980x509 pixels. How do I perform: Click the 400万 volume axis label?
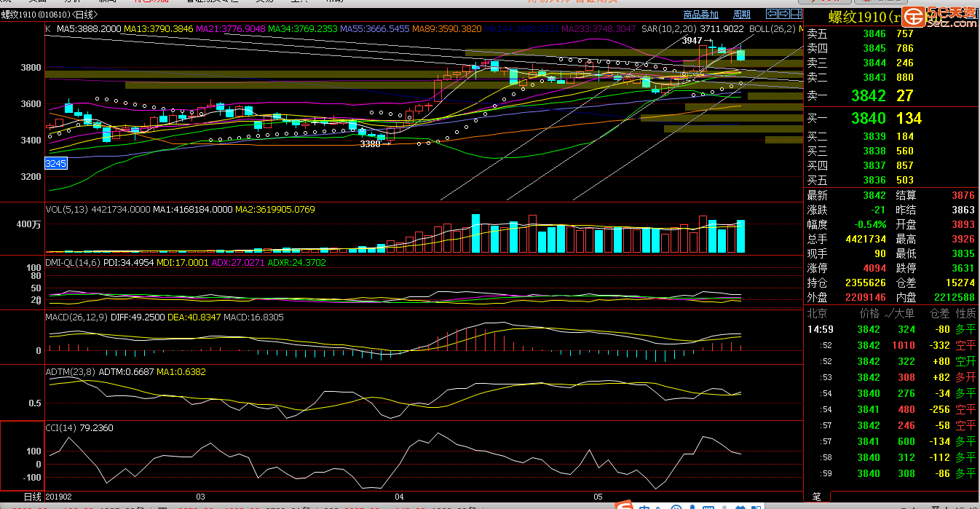tap(28, 224)
